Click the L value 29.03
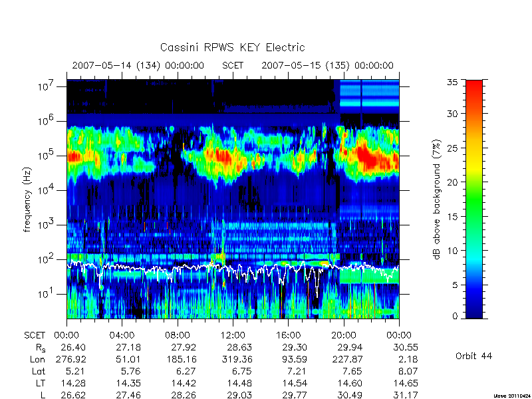Viewport: 532px width, 399px height. coord(239,395)
